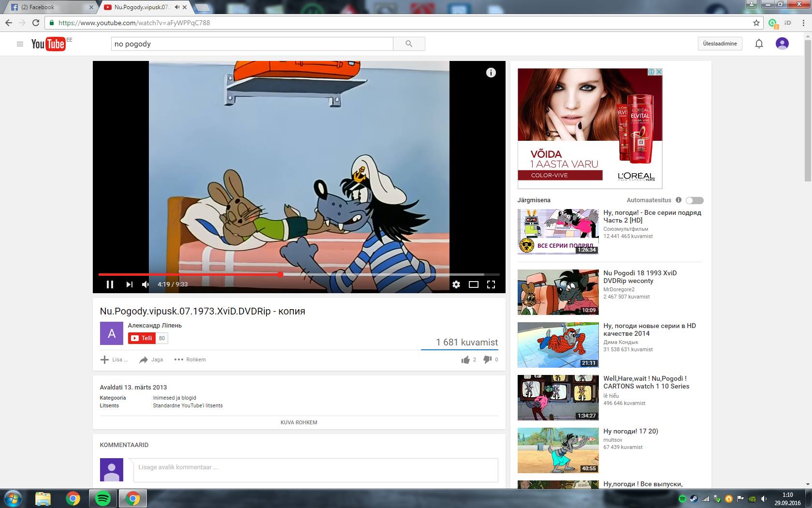
Task: Select the Nu.Pogody.vipusk.07 tab
Action: click(141, 7)
